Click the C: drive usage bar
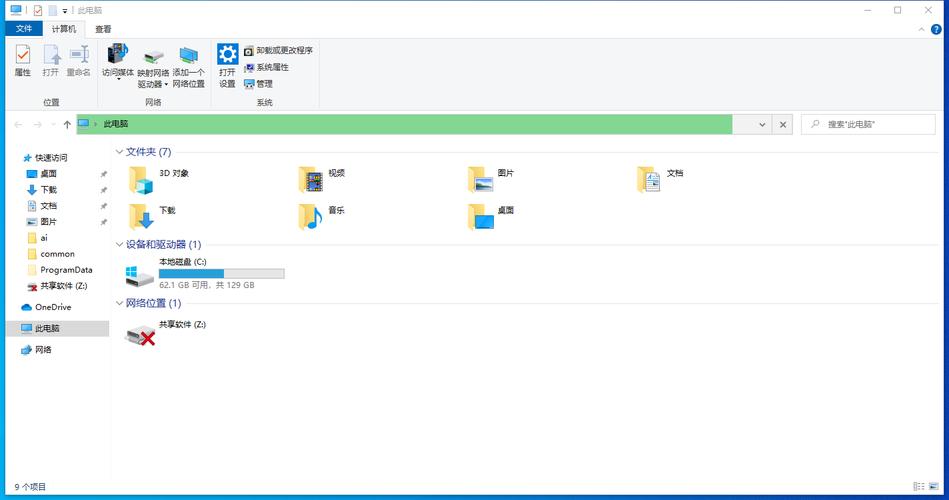The width and height of the screenshot is (949, 500). point(222,274)
